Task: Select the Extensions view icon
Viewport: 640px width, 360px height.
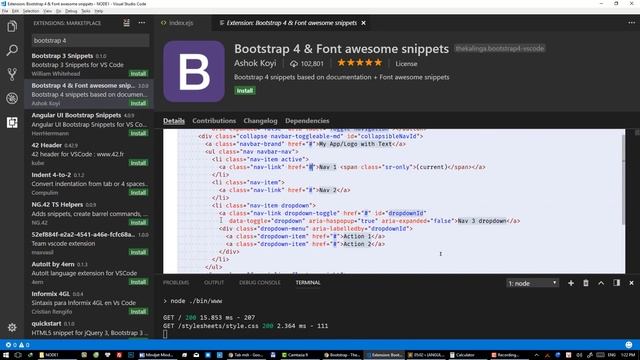Action: tap(12, 122)
